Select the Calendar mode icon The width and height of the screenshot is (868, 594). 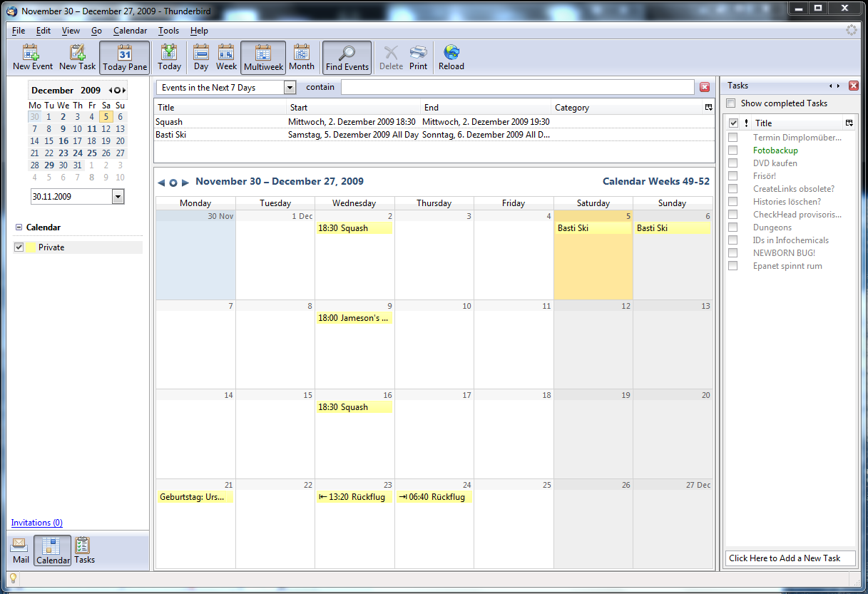53,551
